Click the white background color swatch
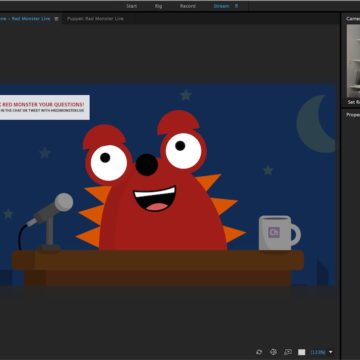This screenshot has width=360, height=360. coord(302,352)
